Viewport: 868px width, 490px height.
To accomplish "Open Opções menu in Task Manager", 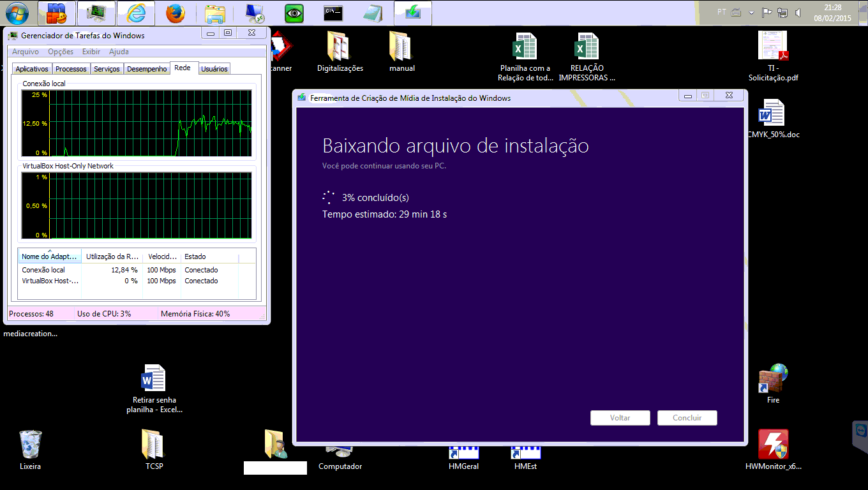I will (61, 52).
